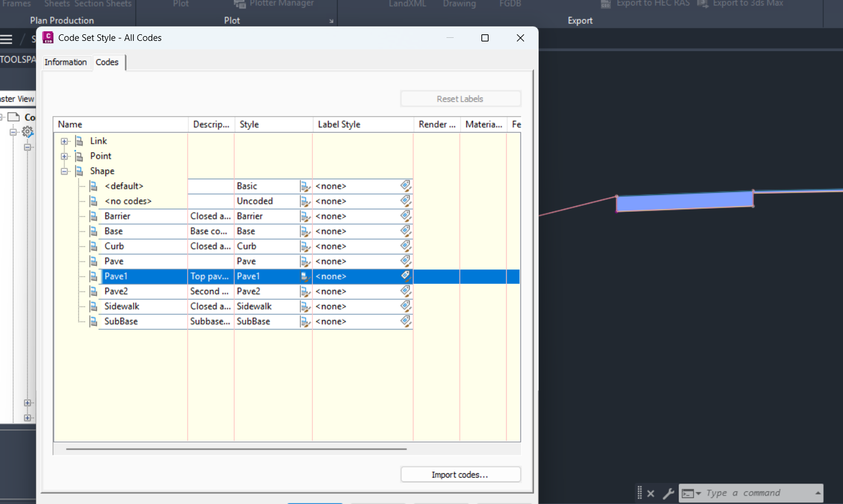Click label style tag icon for Curb

click(x=406, y=245)
